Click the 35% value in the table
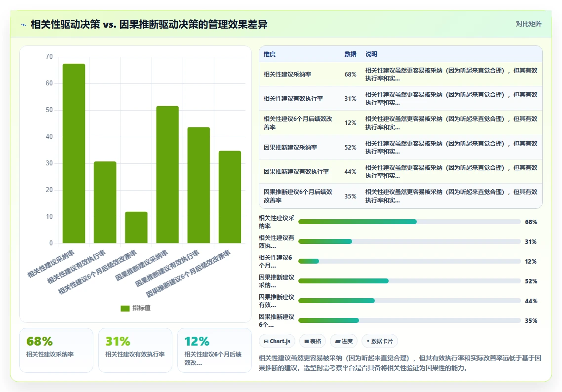The width and height of the screenshot is (562, 392). click(x=350, y=196)
